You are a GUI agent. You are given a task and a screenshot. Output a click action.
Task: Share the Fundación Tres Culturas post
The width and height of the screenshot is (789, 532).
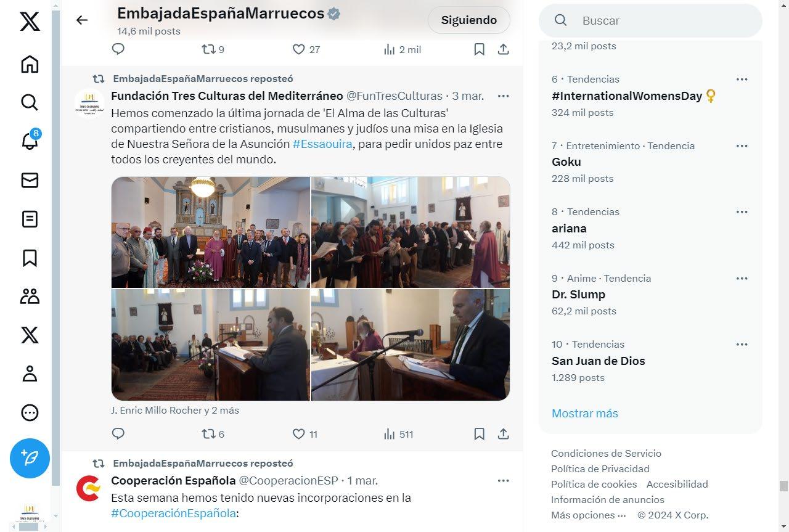tap(503, 434)
